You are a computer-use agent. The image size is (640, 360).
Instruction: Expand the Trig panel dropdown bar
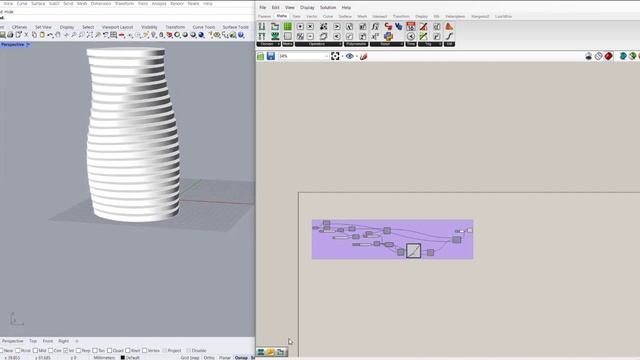pos(430,44)
